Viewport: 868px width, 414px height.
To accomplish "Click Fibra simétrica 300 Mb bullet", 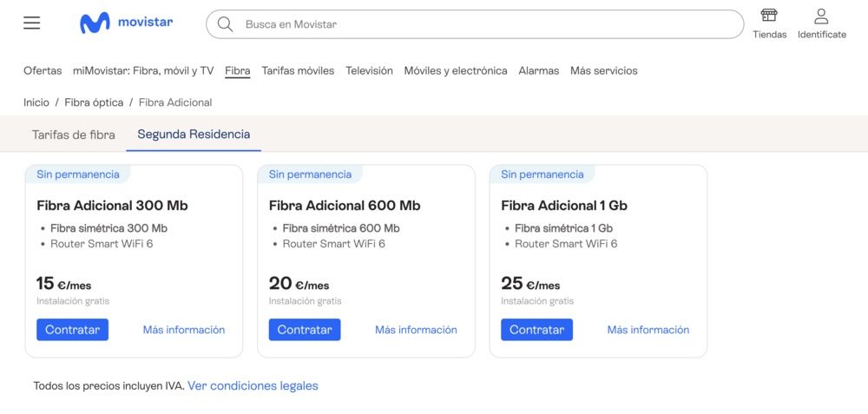I will (x=108, y=228).
